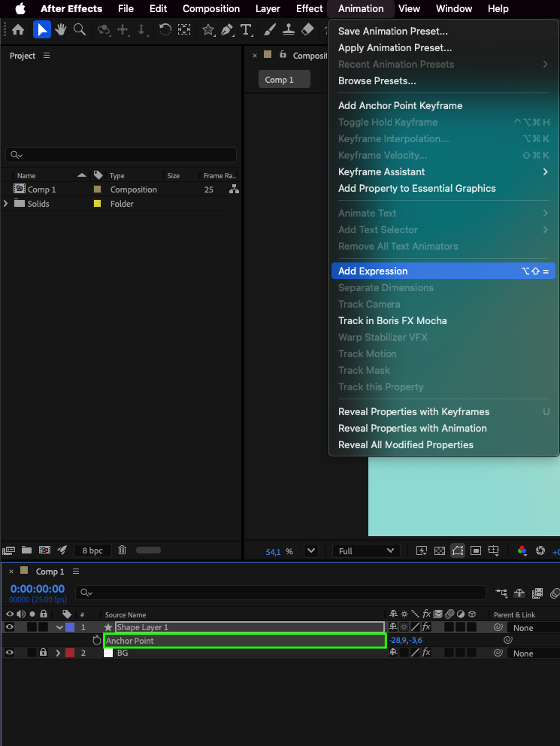This screenshot has width=560, height=746.
Task: Open the Effect menu
Action: (x=309, y=8)
